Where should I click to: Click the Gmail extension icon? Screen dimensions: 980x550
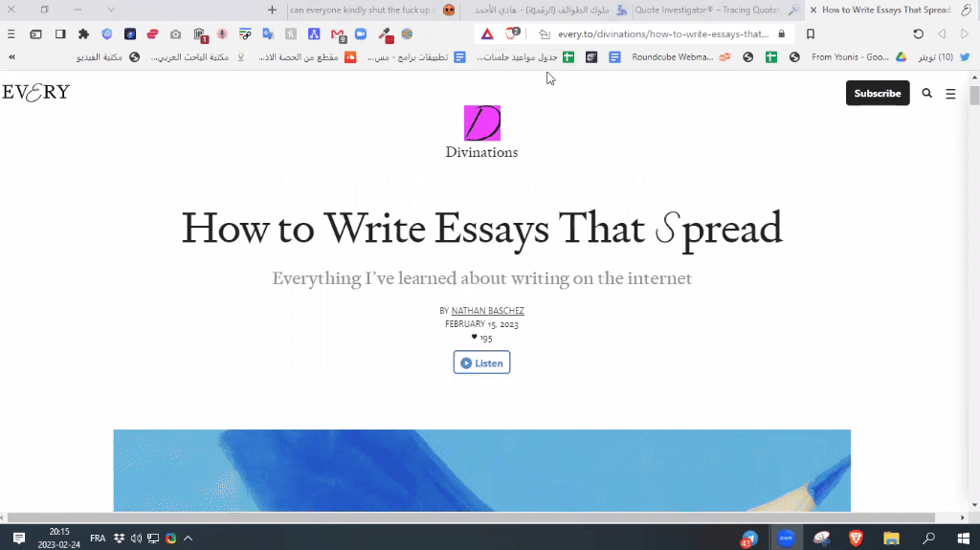(x=338, y=34)
